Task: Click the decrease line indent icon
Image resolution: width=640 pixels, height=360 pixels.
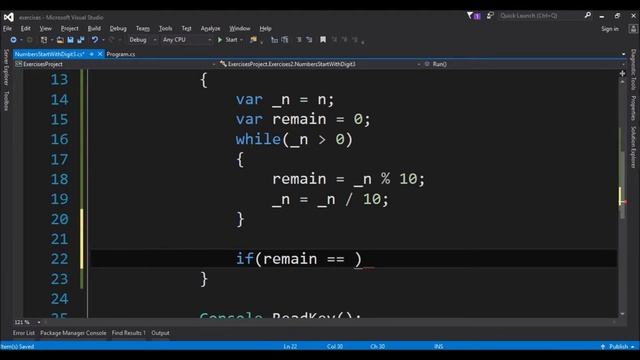Action: click(x=274, y=40)
